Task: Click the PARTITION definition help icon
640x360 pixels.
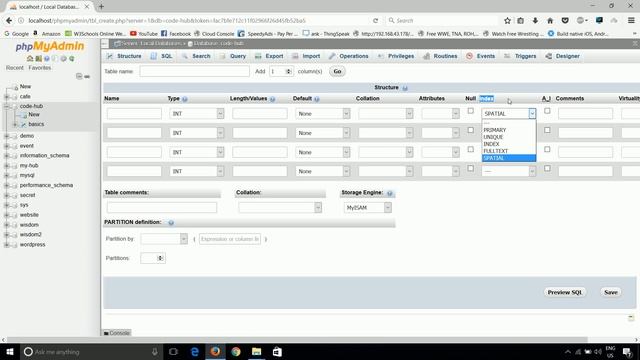Action: tap(171, 223)
